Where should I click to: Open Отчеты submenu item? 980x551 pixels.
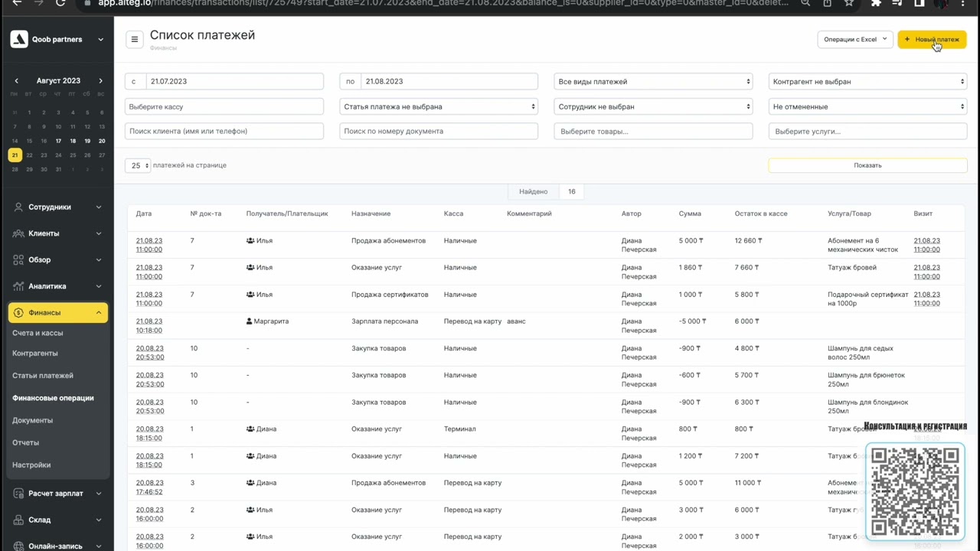coord(25,442)
